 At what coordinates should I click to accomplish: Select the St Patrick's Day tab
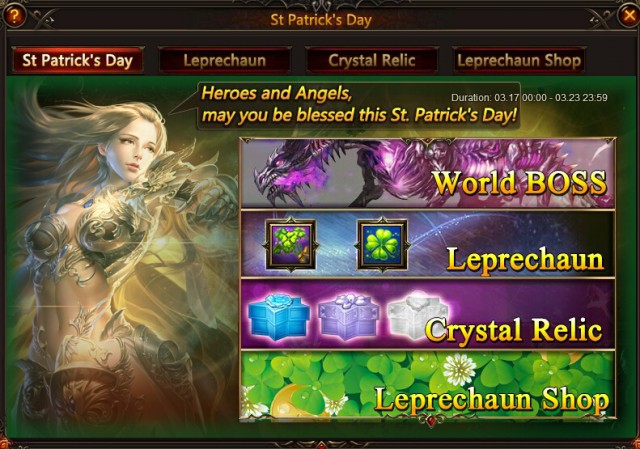[x=78, y=60]
